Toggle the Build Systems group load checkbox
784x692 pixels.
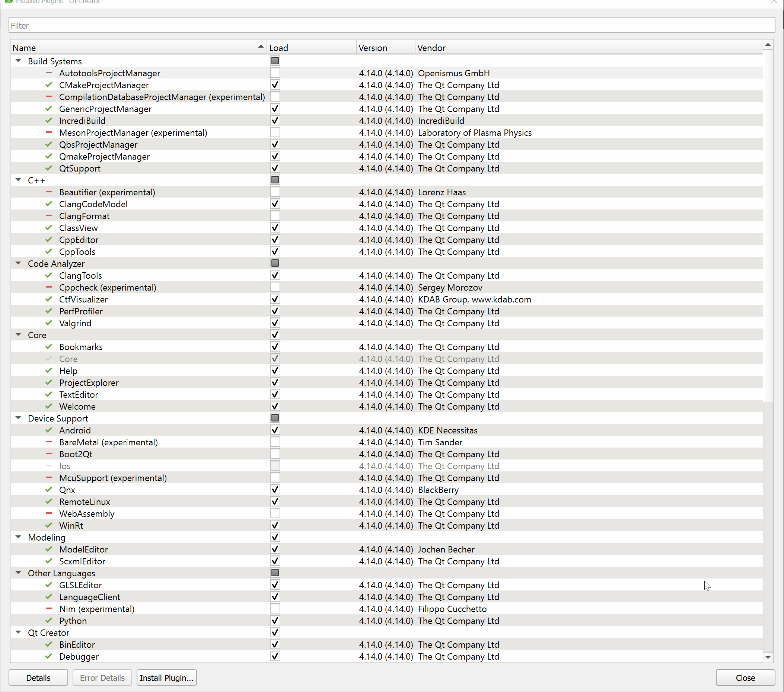coord(275,61)
